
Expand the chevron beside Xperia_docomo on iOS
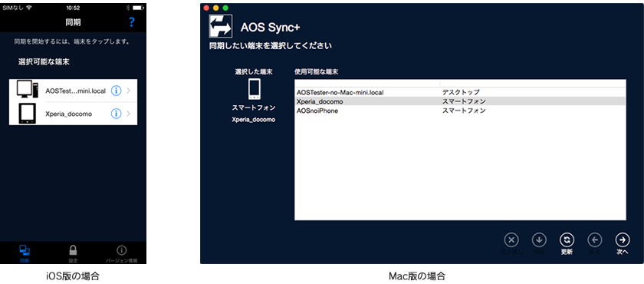pos(129,114)
